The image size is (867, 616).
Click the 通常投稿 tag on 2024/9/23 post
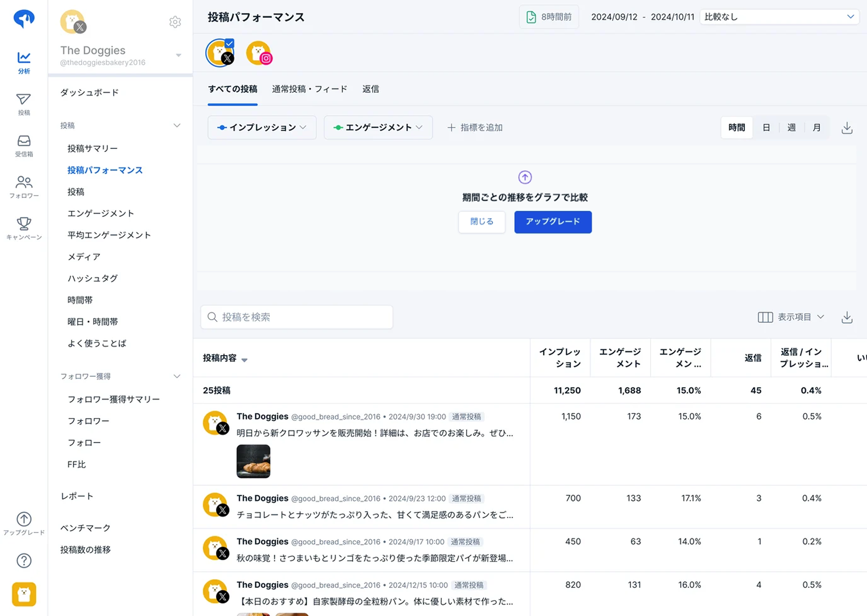[x=466, y=498]
